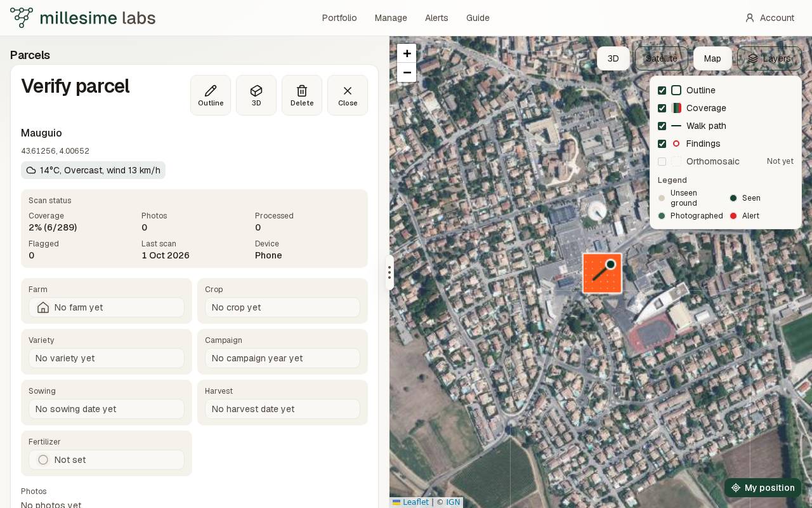Disable the Findings layer checkbox
812x508 pixels.
pos(662,144)
